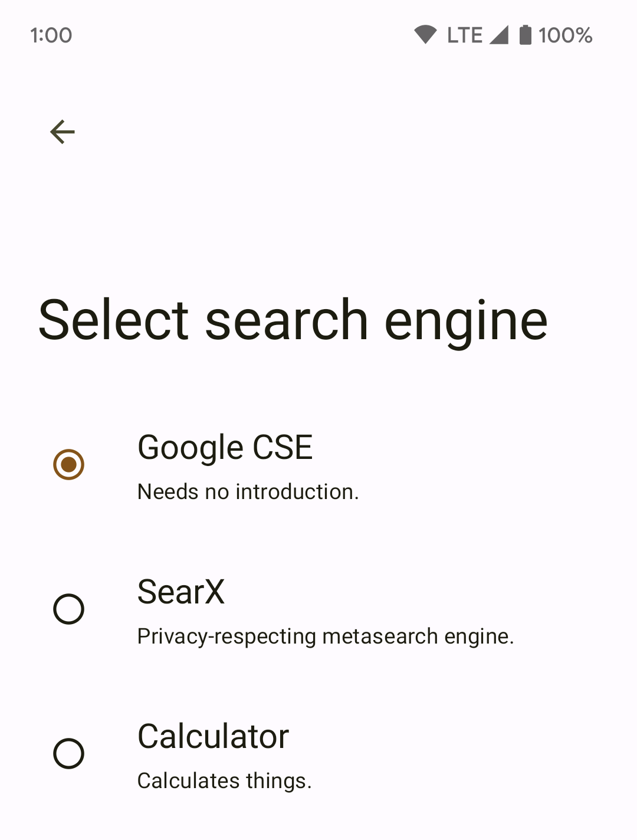This screenshot has width=637, height=840.
Task: Tap the 'Calculates things.' description text
Action: 224,780
